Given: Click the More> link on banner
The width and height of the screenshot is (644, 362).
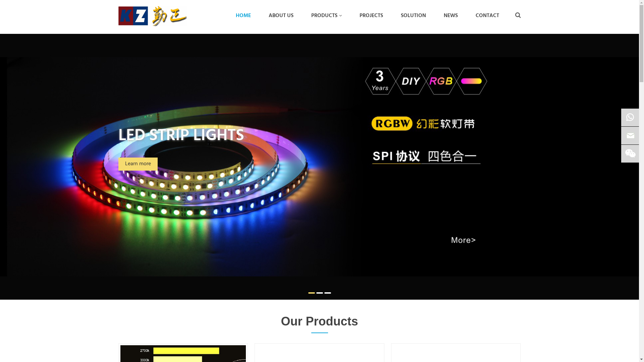Looking at the screenshot, I should 463,240.
